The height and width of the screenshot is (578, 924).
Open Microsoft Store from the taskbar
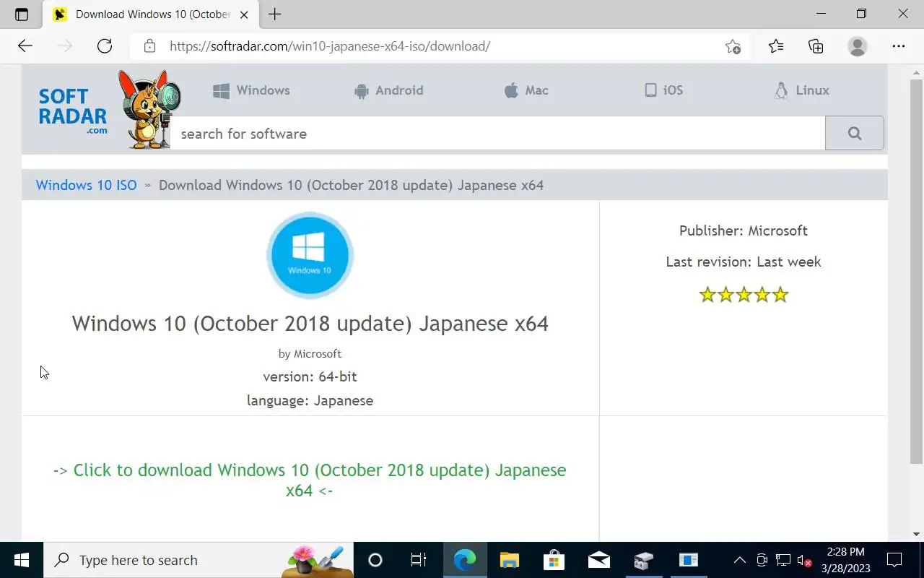[x=554, y=560]
